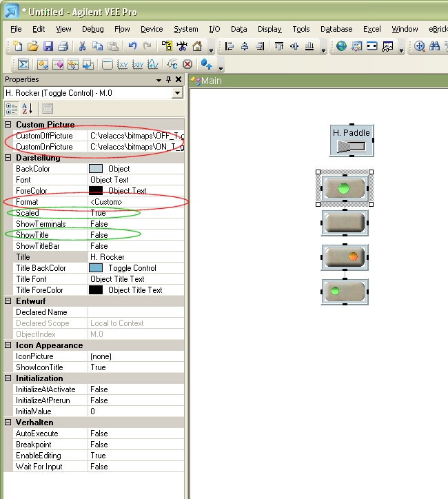Screen dimensions: 448x499
Task: Click the CustomOffPicture path value field
Action: (136, 136)
